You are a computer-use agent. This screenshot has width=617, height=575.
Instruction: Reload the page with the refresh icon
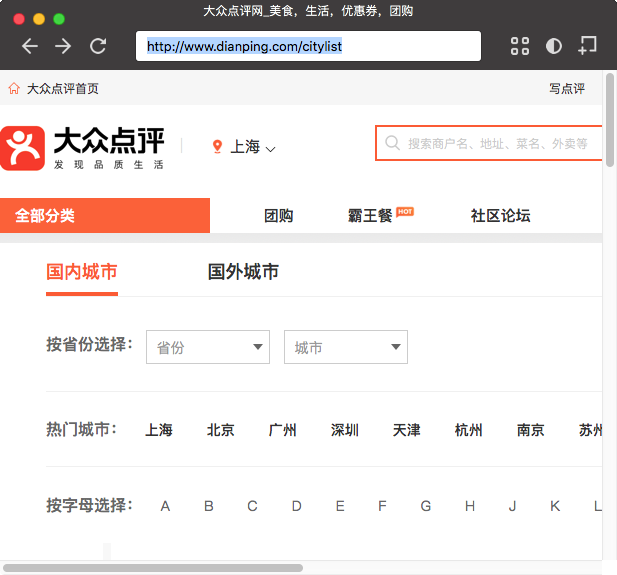98,46
